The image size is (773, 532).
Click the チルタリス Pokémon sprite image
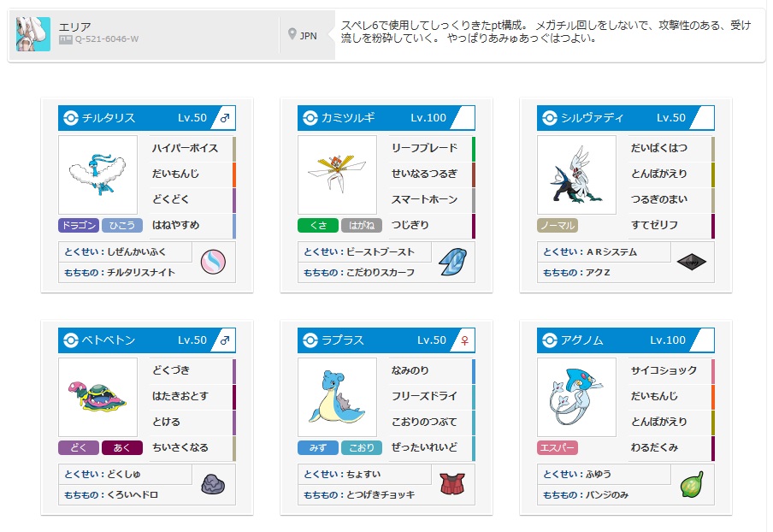pos(97,175)
